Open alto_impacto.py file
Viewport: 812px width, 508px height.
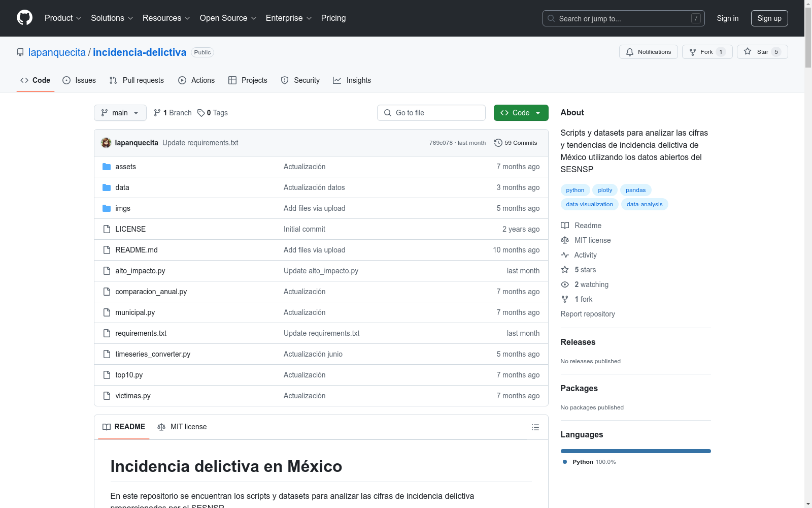point(140,271)
